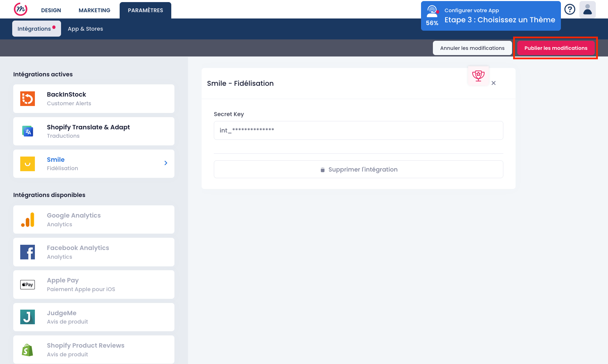
Task: Click the Secret Key label
Action: click(x=229, y=114)
